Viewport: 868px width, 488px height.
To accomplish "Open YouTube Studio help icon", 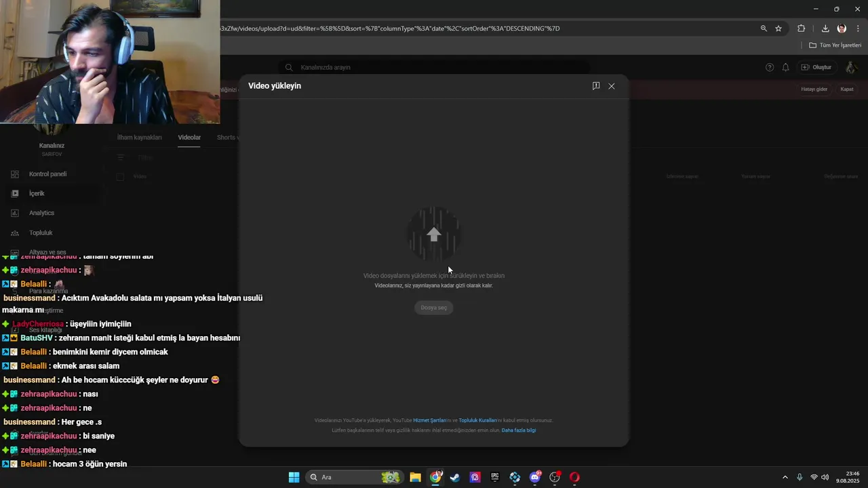I will pyautogui.click(x=770, y=67).
